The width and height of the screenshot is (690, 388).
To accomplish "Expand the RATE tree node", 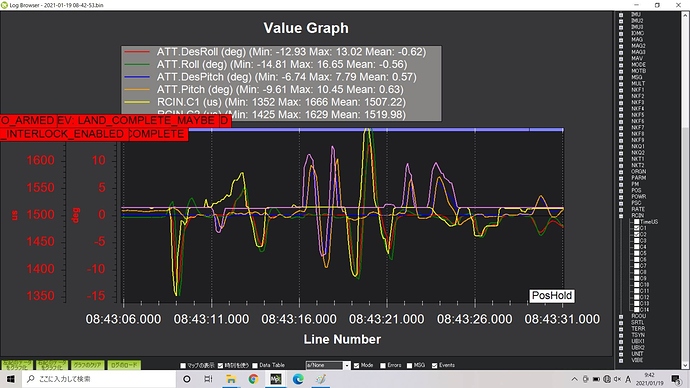I will (621, 209).
